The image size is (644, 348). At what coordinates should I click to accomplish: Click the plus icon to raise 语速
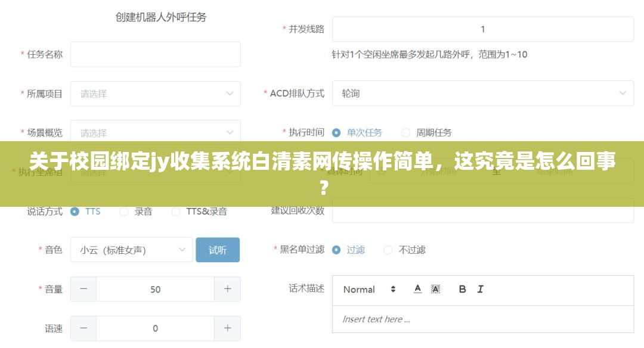[x=227, y=328]
